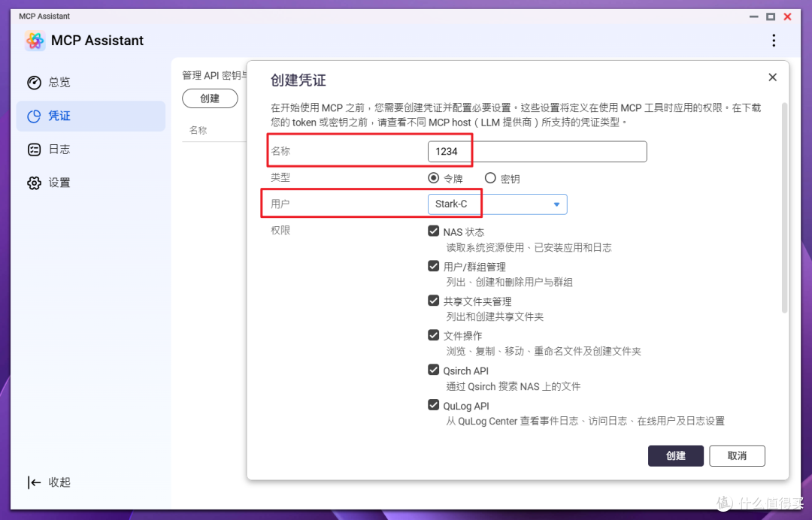Open the 总览 sidebar section
This screenshot has width=812, height=520.
[91, 82]
